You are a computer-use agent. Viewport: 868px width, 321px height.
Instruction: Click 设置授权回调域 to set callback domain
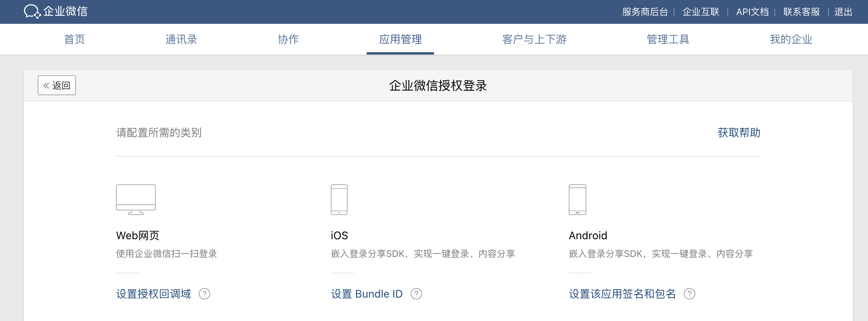tap(153, 294)
